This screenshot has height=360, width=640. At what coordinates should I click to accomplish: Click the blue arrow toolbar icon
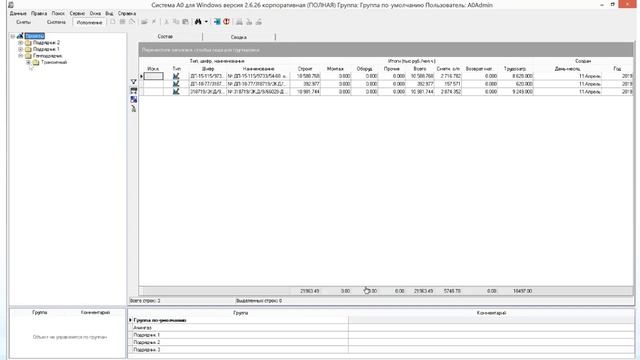coord(217,22)
